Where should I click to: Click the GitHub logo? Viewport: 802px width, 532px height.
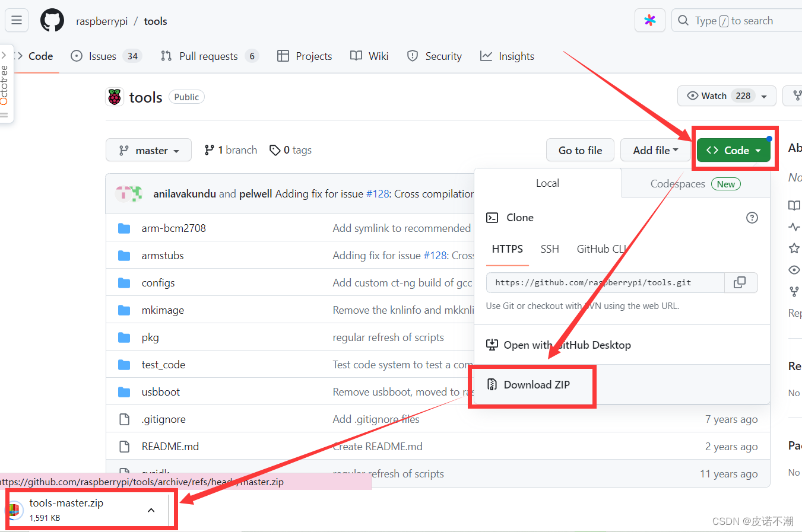(x=52, y=20)
